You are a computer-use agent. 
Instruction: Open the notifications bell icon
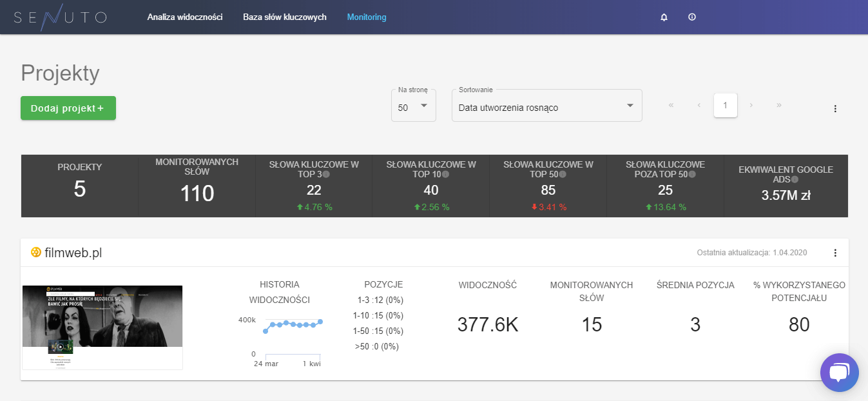click(x=664, y=17)
